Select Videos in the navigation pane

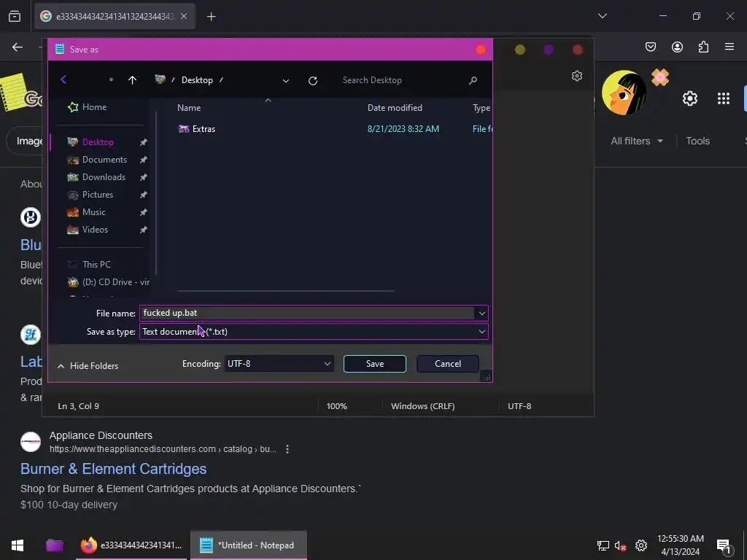pyautogui.click(x=95, y=230)
